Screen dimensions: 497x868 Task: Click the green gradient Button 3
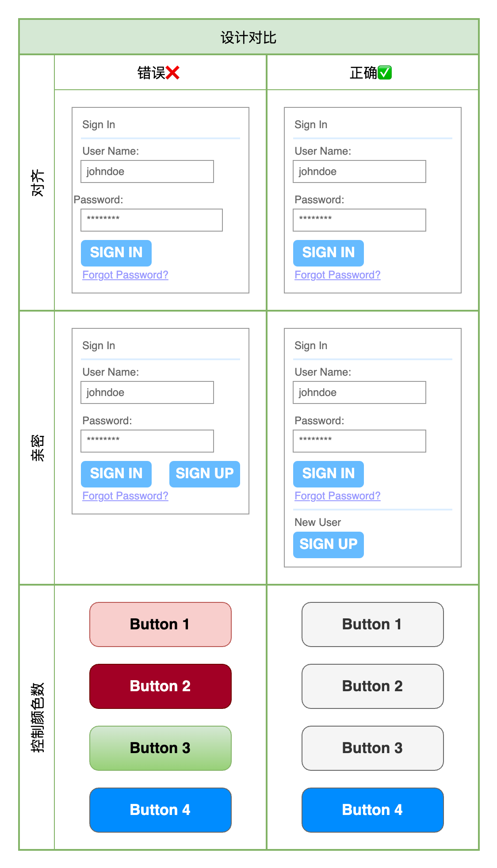[x=161, y=748]
